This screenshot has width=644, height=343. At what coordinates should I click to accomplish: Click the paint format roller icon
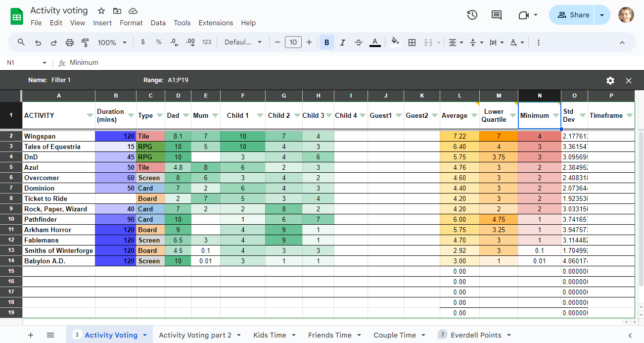pyautogui.click(x=85, y=43)
